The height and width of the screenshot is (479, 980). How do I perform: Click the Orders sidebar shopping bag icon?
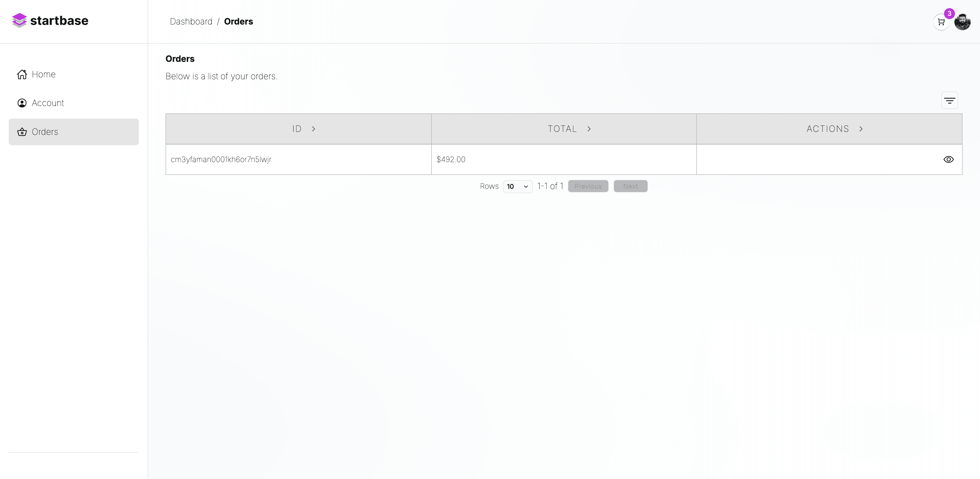pyautogui.click(x=22, y=131)
